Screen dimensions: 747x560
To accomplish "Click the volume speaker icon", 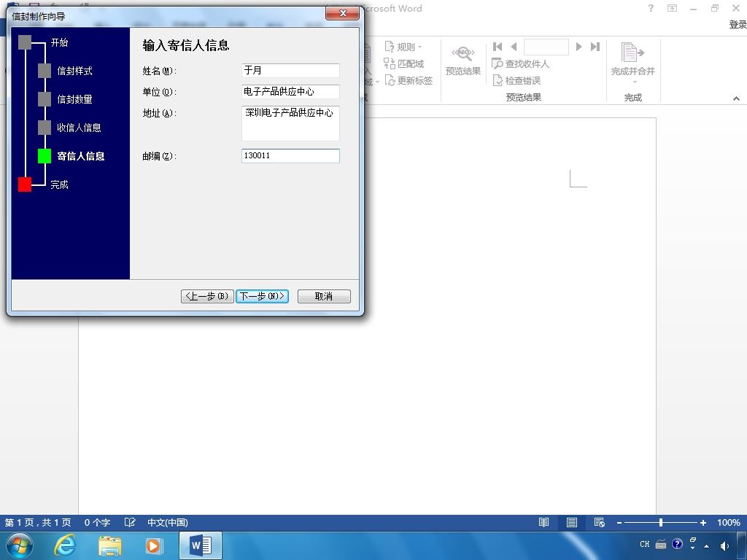I will click(724, 545).
